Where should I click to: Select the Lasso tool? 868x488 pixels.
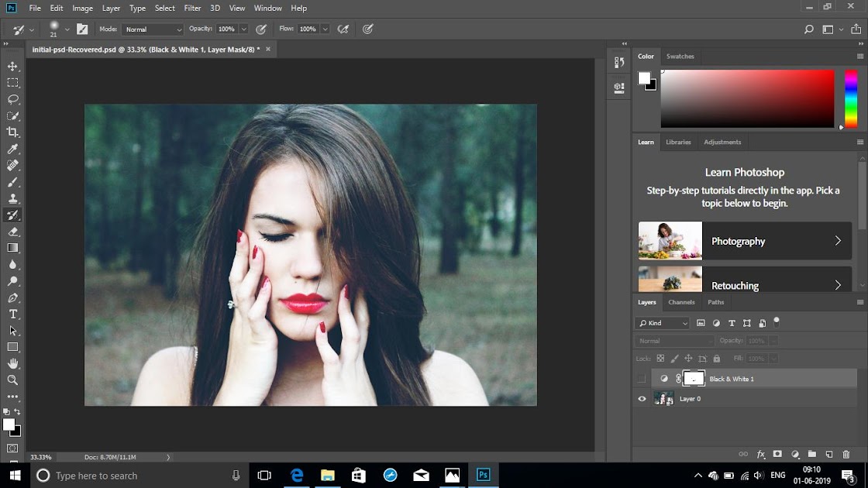(x=12, y=98)
